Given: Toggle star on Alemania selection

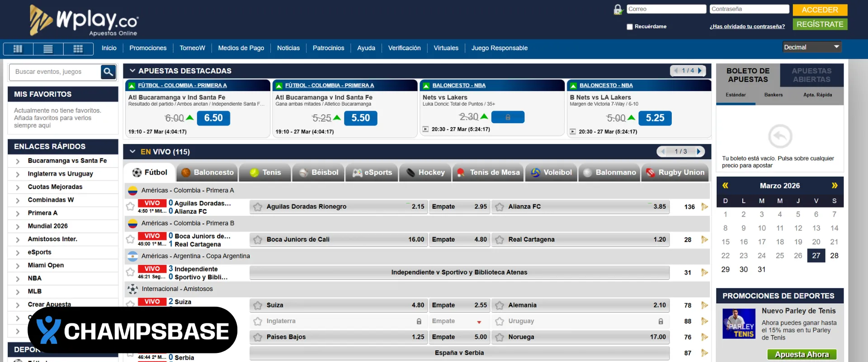Looking at the screenshot, I should [x=500, y=305].
